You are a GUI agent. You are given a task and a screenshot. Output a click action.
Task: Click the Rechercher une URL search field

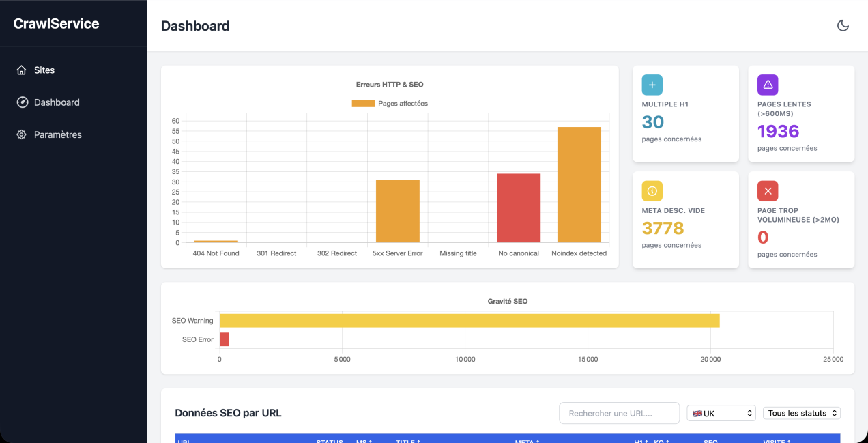(x=619, y=413)
